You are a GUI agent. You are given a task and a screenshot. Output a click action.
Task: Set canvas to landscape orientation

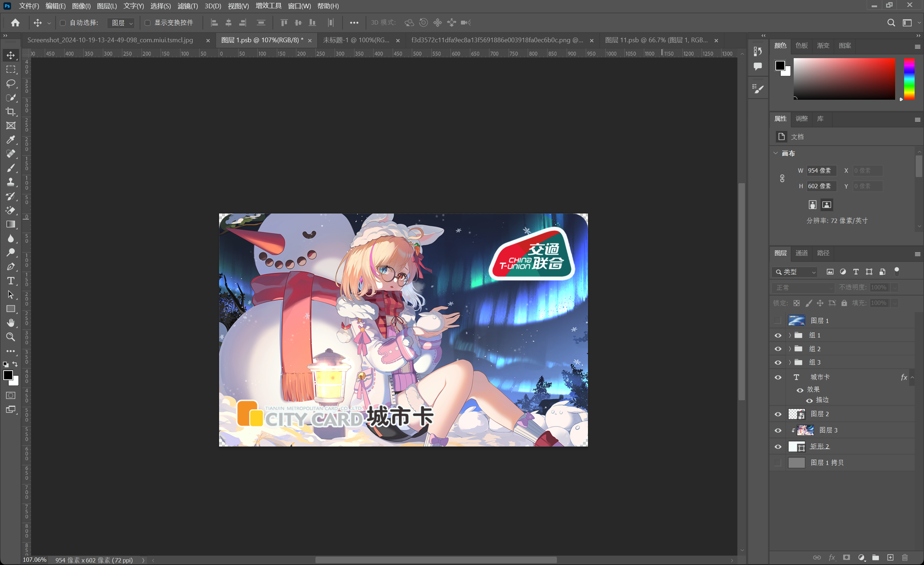(x=827, y=204)
